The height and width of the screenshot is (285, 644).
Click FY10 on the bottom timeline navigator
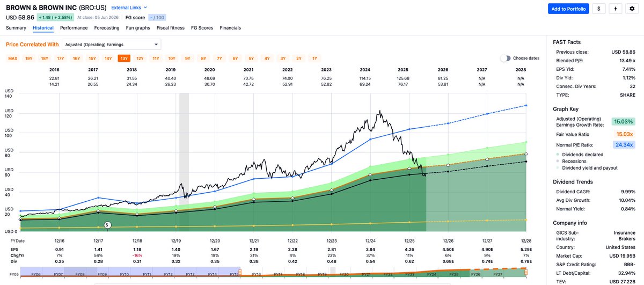click(125, 274)
